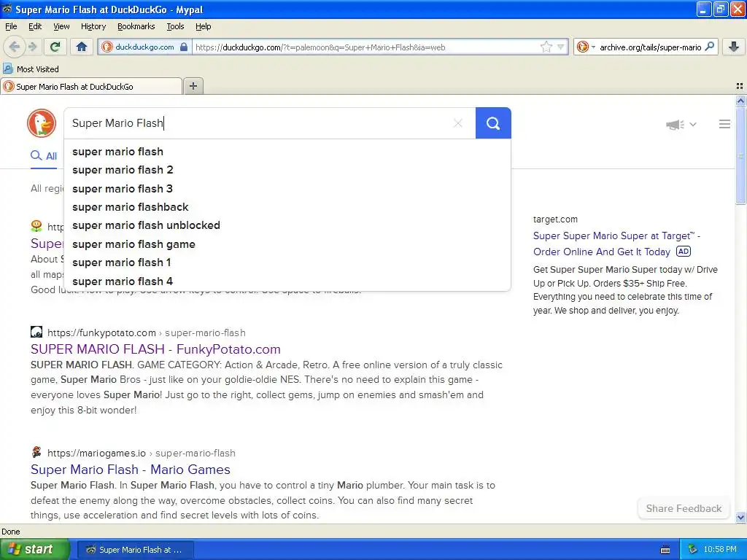Open the Most Visited bookmarks folder
Viewport: 747px width, 560px height.
(x=31, y=69)
